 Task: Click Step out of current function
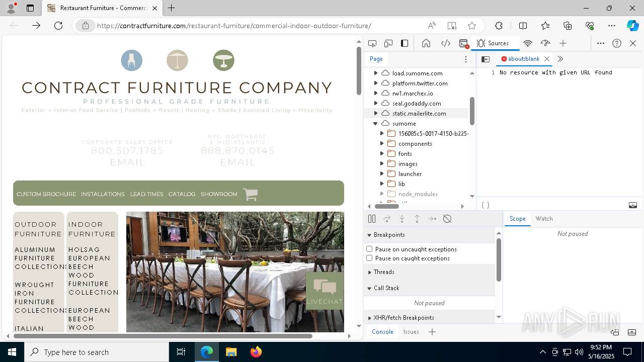(x=417, y=219)
